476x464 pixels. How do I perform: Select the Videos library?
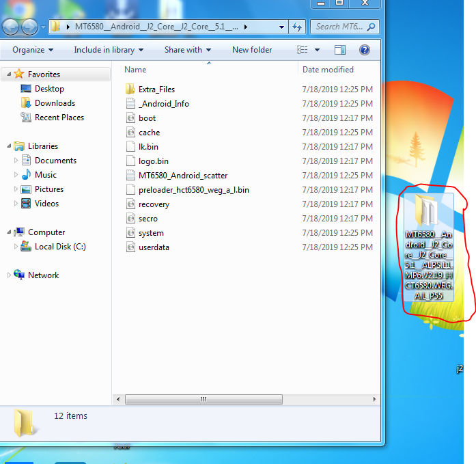coord(46,204)
